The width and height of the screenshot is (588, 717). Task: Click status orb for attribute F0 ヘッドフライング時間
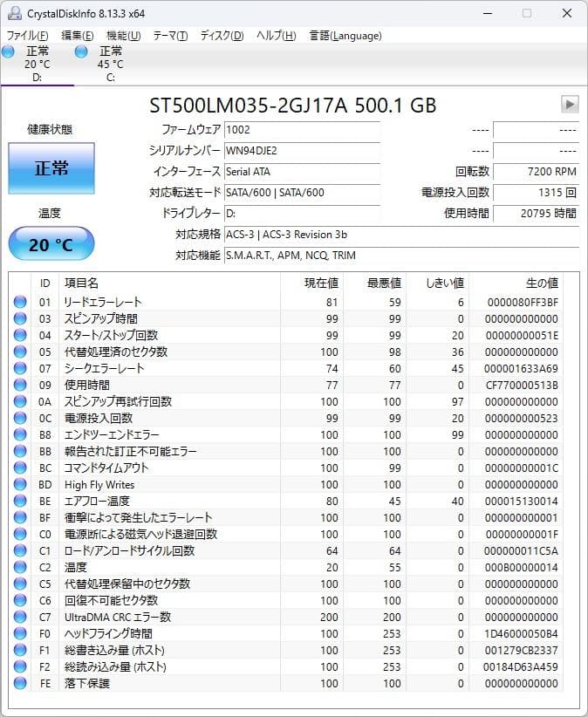20,633
